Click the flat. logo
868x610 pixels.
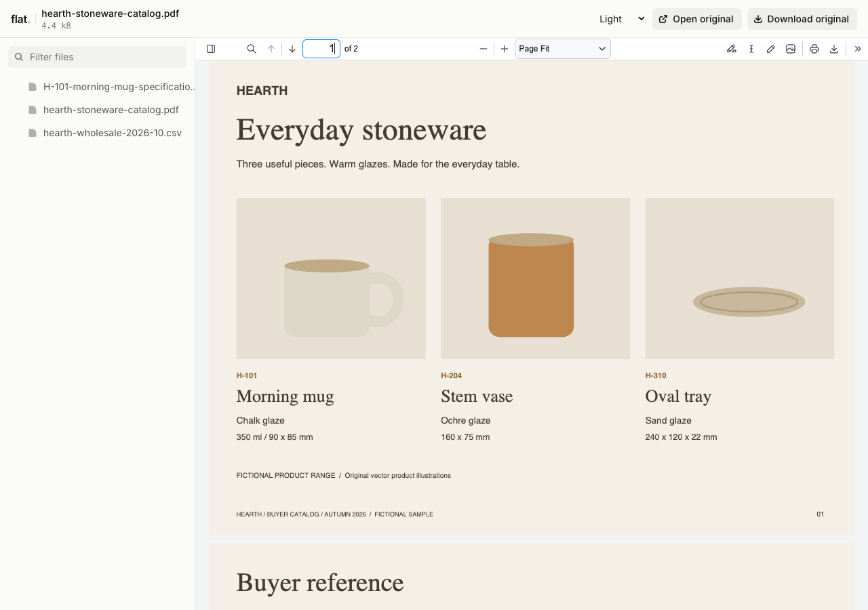20,19
